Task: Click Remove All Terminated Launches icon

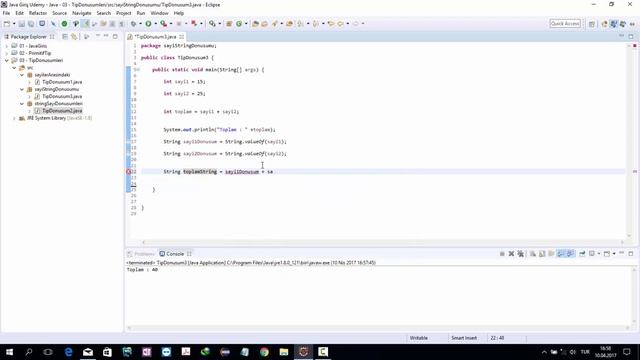Action: point(520,254)
